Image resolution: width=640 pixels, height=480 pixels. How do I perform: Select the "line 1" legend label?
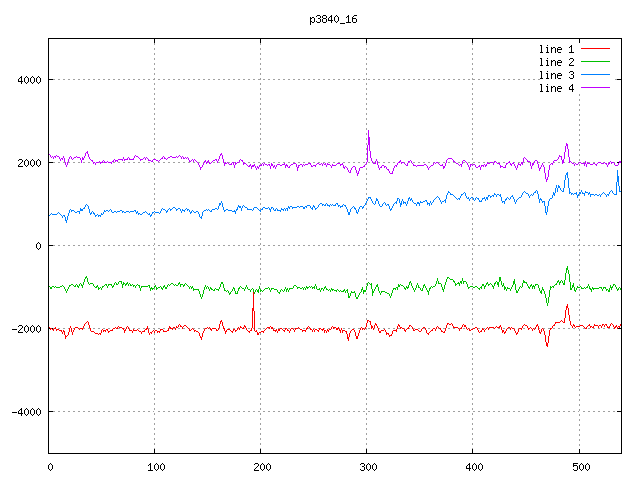coord(556,48)
